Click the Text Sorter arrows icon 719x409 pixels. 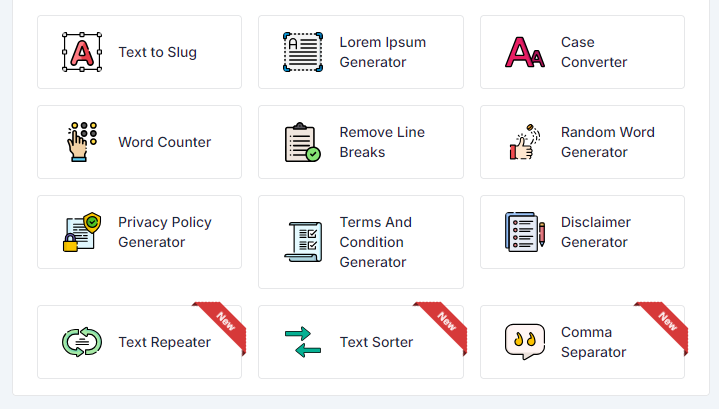click(x=303, y=342)
